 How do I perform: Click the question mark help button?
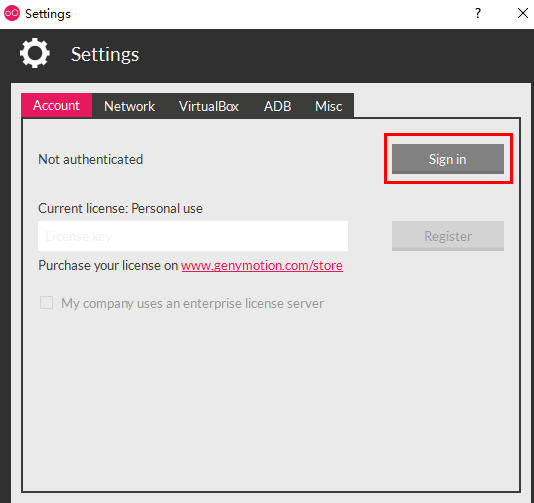pos(478,13)
